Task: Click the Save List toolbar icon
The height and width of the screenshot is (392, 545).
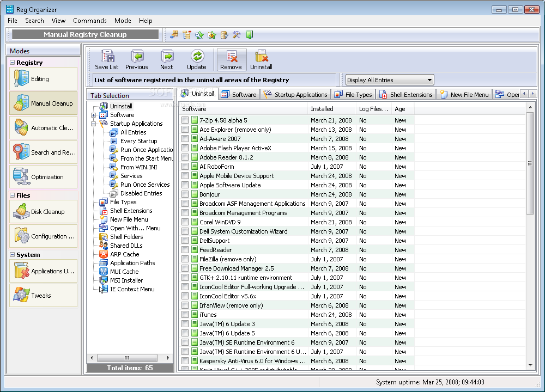Action: point(107,57)
